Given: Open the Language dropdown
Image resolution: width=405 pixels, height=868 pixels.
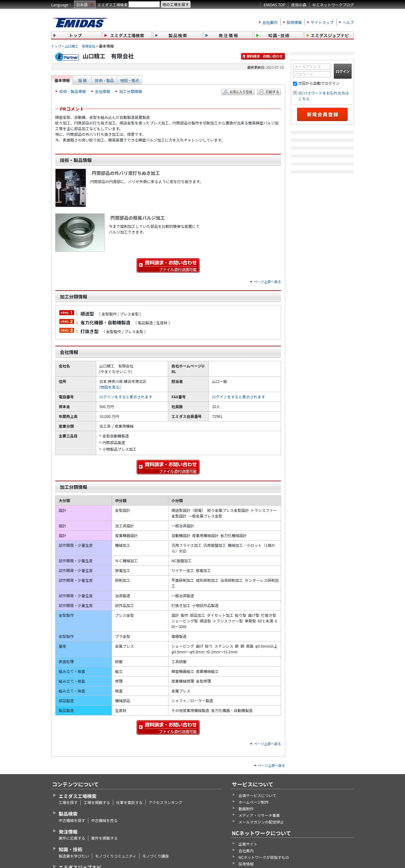Looking at the screenshot, I should (x=85, y=5).
